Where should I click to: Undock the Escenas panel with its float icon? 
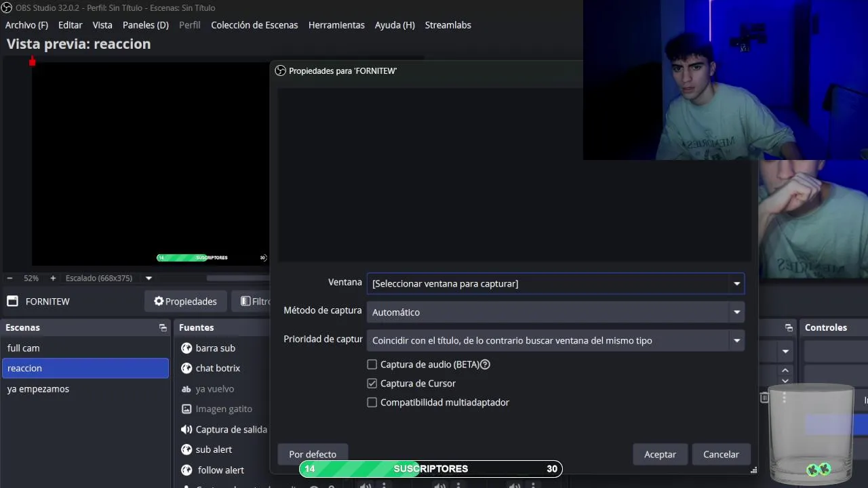tap(163, 327)
